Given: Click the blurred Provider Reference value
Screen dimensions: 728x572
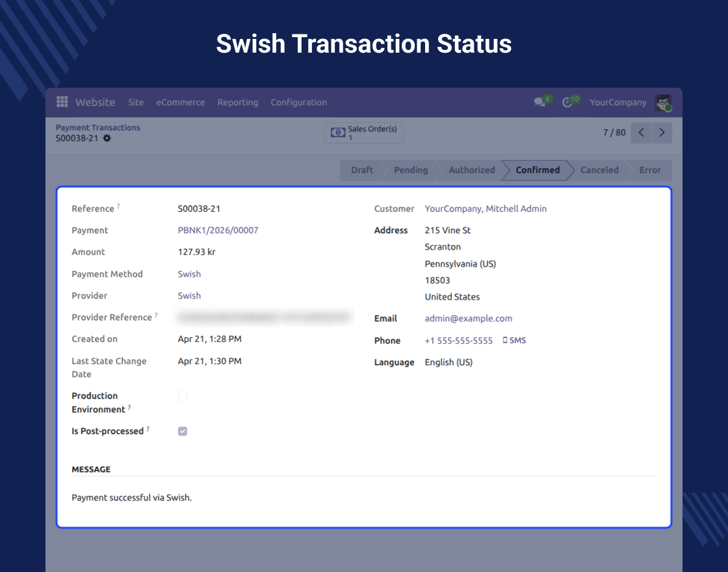Looking at the screenshot, I should (x=265, y=318).
